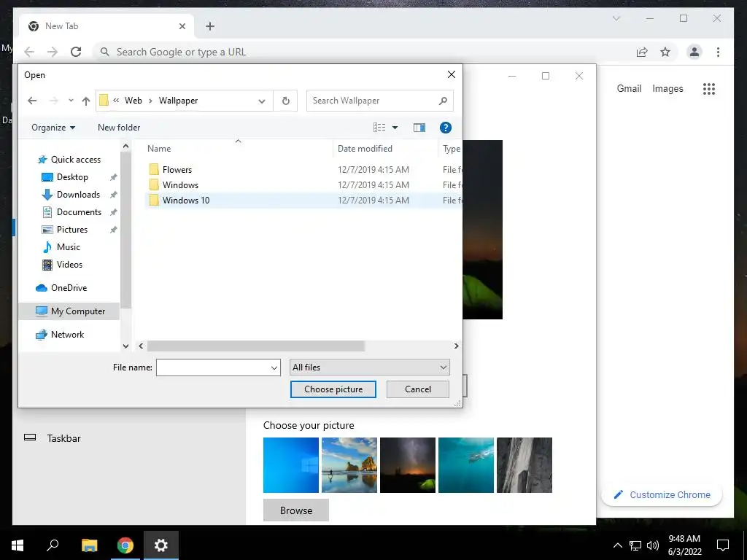
Task: Reload the Chrome page
Action: 76,52
